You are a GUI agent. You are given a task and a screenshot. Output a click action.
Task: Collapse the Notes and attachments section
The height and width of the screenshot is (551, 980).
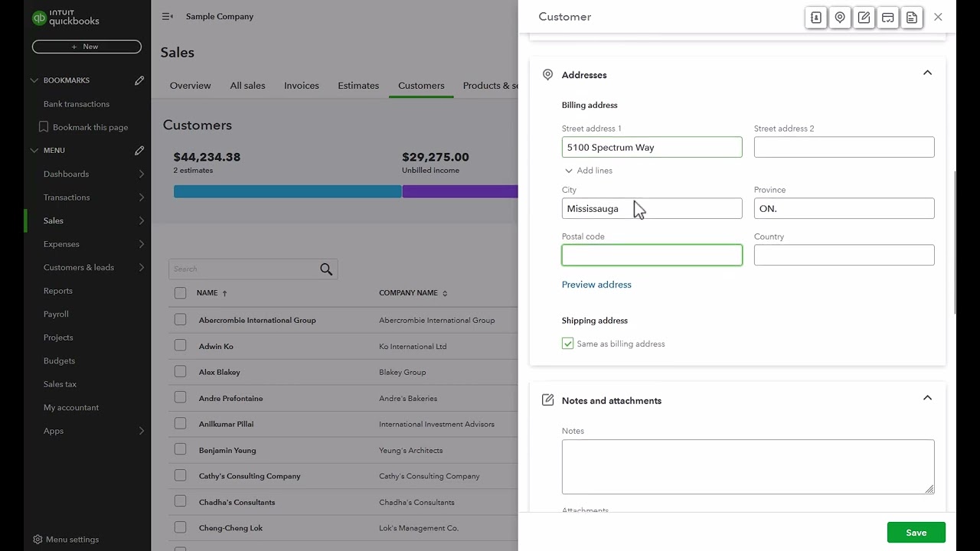click(927, 399)
